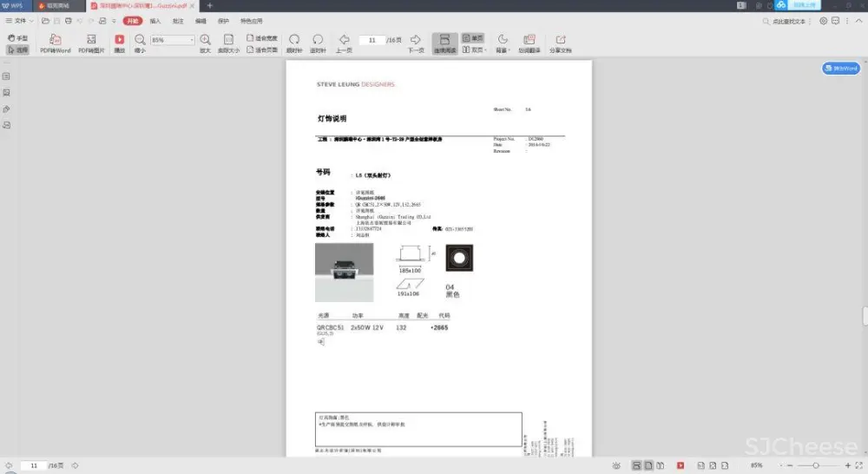Go to next page with 下一页 arrow
The width and height of the screenshot is (868, 474).
416,40
